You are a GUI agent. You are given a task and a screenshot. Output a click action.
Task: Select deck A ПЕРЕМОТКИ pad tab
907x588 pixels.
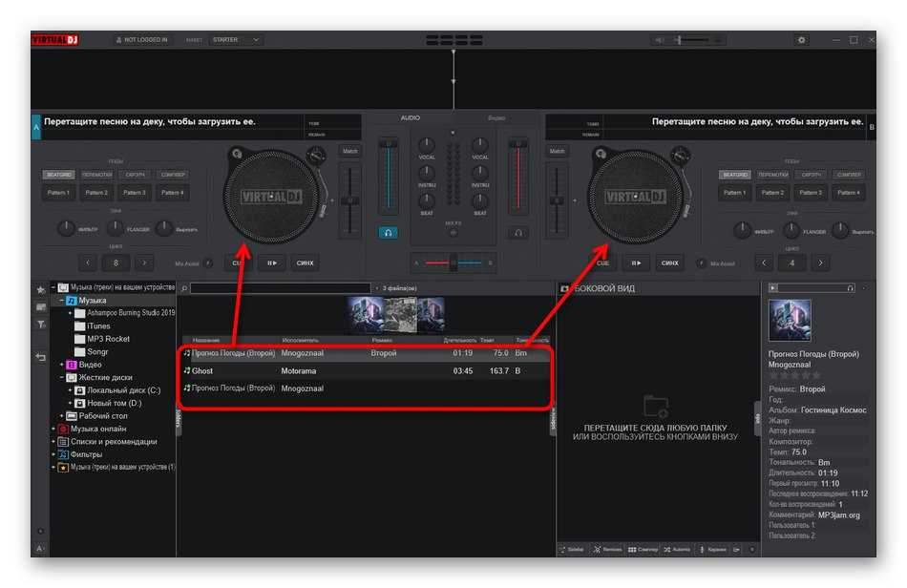pyautogui.click(x=96, y=175)
